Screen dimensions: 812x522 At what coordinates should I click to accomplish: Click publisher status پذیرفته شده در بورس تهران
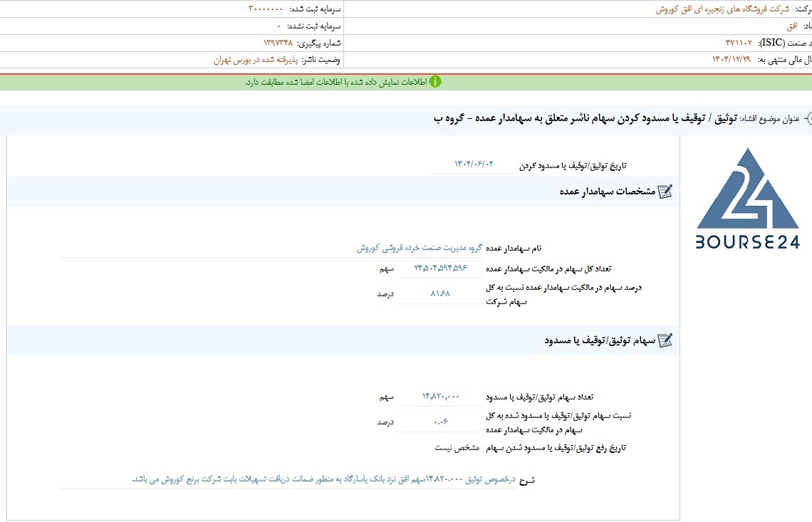click(x=256, y=60)
